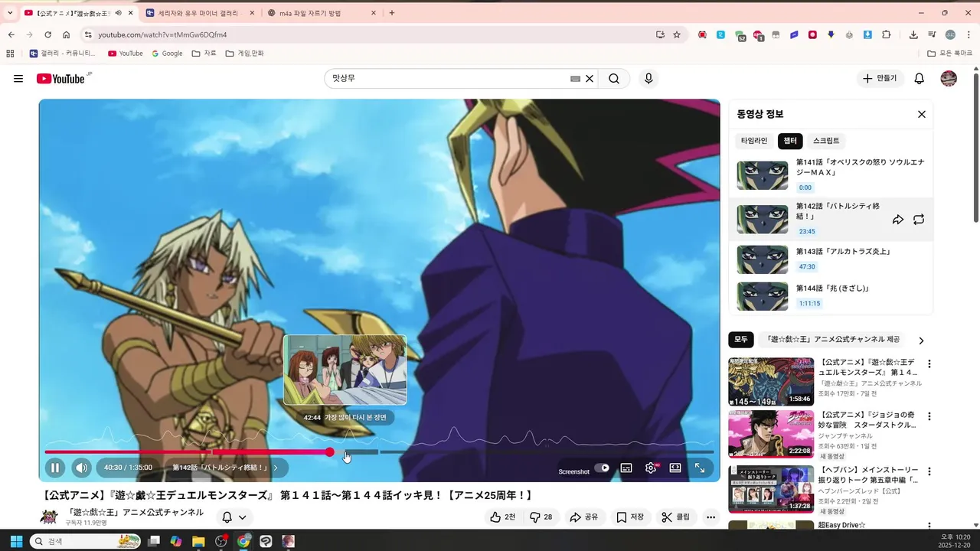Bookmark this page with the star icon
Image resolution: width=980 pixels, height=551 pixels.
click(x=677, y=34)
